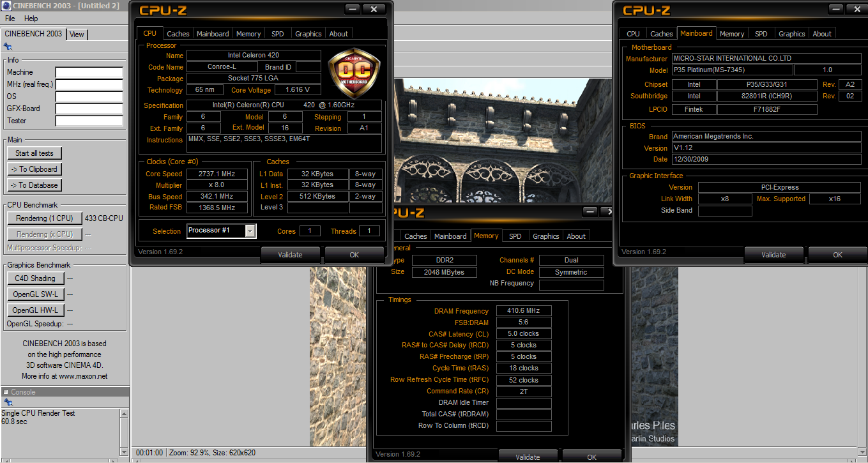The image size is (868, 463).
Task: Open Caches tab in right CPU-Z window
Action: tap(662, 34)
